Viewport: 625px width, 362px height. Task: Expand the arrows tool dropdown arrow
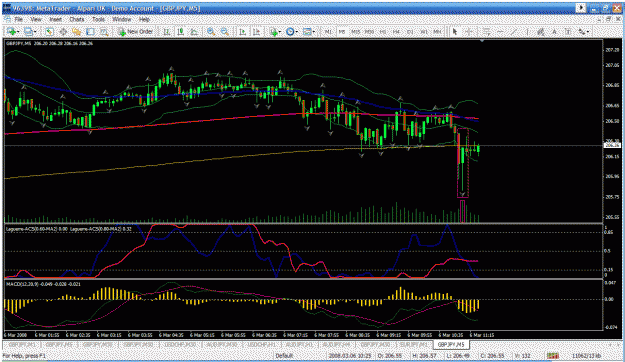[588, 31]
